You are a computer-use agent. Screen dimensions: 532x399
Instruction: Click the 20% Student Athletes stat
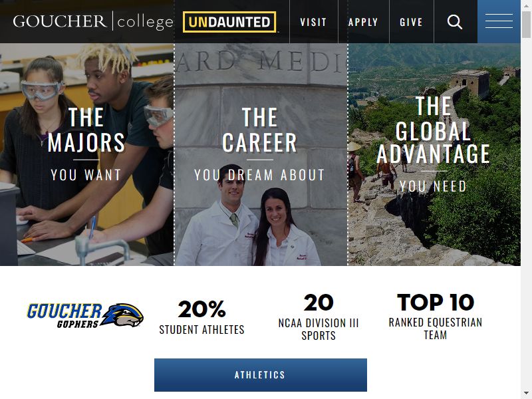(x=202, y=318)
